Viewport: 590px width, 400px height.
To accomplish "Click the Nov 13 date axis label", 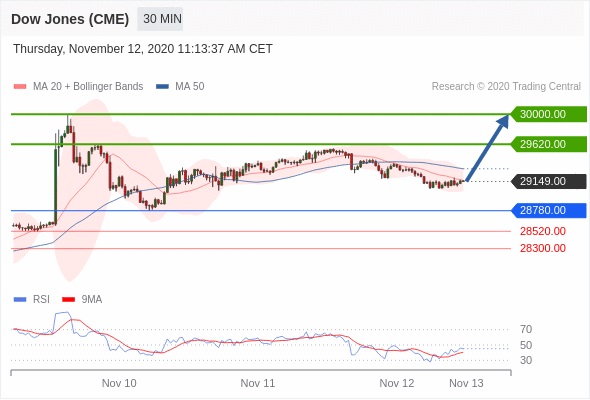I will tap(466, 383).
